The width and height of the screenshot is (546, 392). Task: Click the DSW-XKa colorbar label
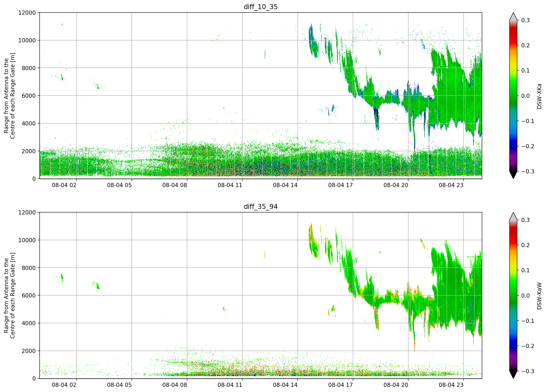(539, 96)
